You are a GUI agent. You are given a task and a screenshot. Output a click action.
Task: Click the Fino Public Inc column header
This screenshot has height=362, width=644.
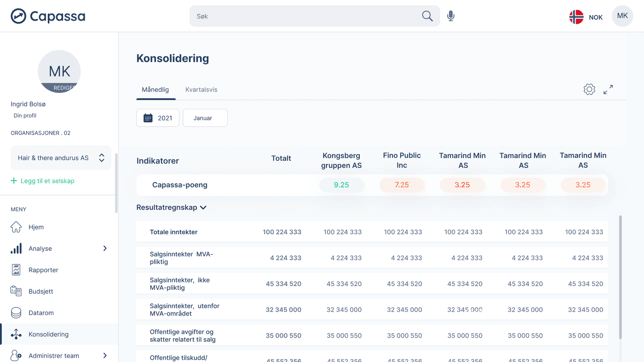click(402, 160)
